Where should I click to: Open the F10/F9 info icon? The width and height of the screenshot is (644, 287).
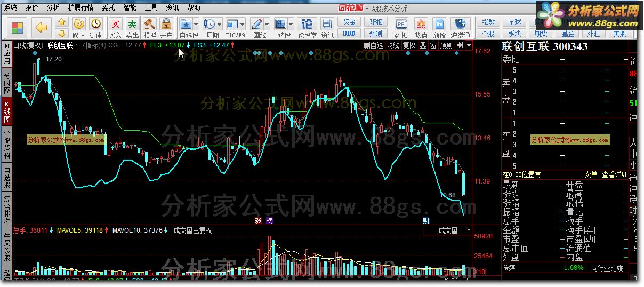[232, 25]
